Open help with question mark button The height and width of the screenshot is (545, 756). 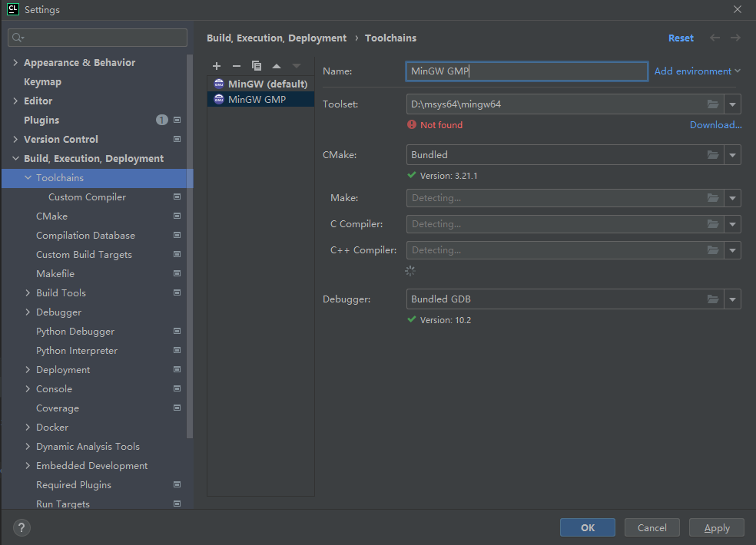[x=21, y=527]
